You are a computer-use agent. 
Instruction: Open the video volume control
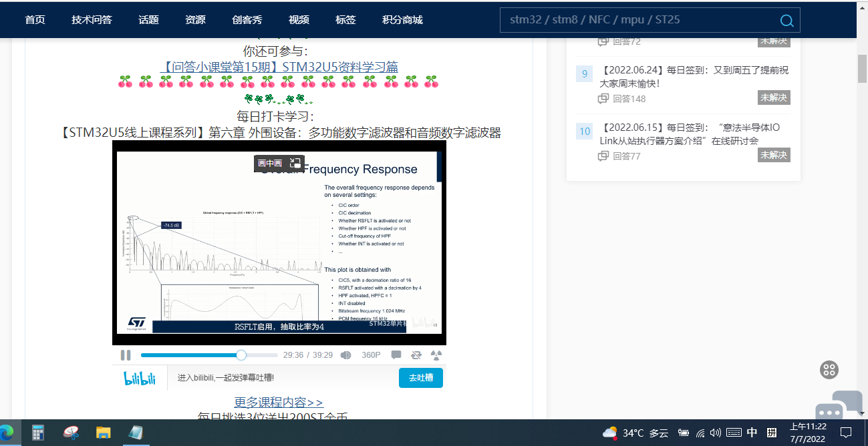click(345, 355)
